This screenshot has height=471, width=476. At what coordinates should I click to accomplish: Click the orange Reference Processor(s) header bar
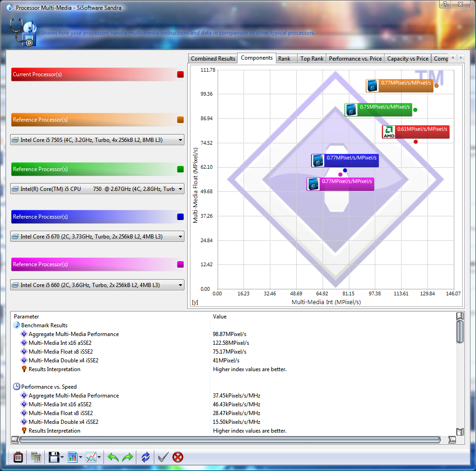pyautogui.click(x=98, y=120)
